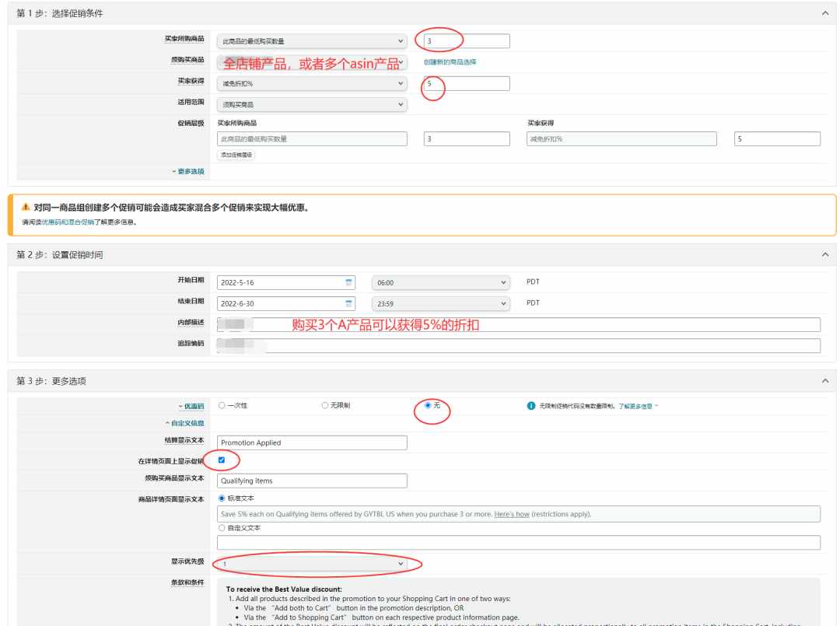This screenshot has width=840, height=626.
Task: Click the promotion tier 买家所购商品 type field
Action: coord(312,138)
